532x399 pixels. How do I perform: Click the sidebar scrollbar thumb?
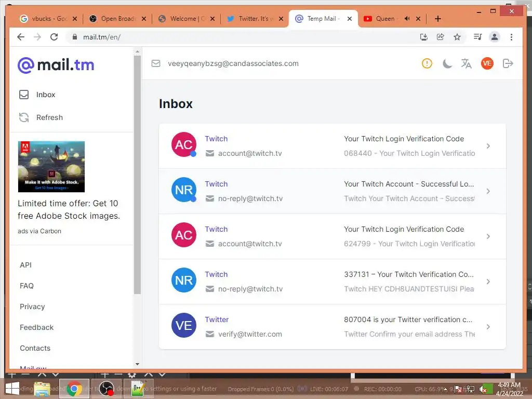137,175
